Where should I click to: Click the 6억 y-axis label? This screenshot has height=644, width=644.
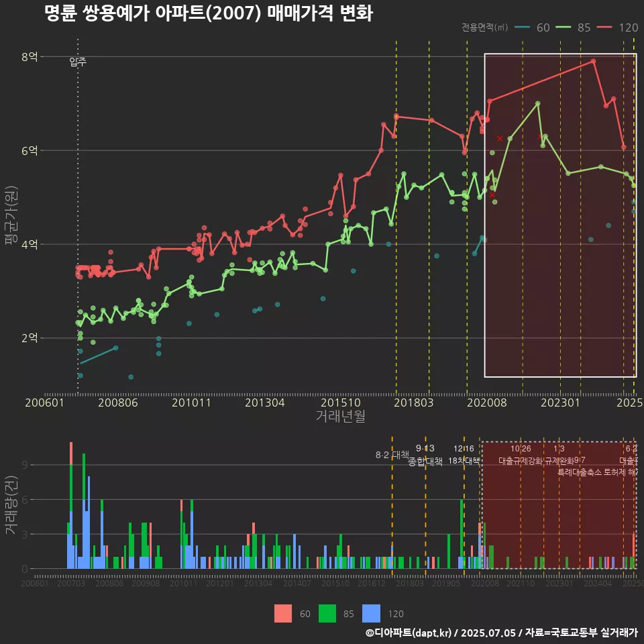coord(30,151)
